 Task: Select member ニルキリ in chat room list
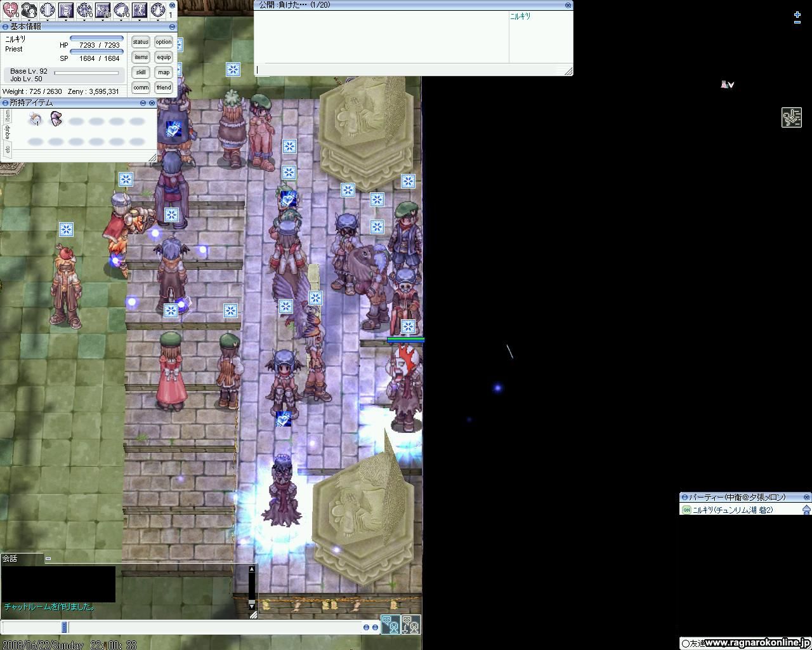(520, 17)
